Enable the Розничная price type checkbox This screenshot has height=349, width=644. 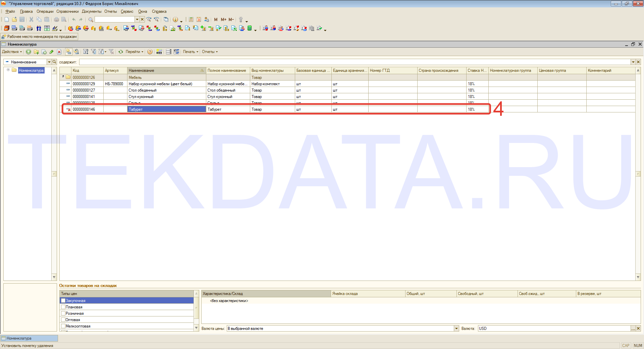(x=63, y=313)
